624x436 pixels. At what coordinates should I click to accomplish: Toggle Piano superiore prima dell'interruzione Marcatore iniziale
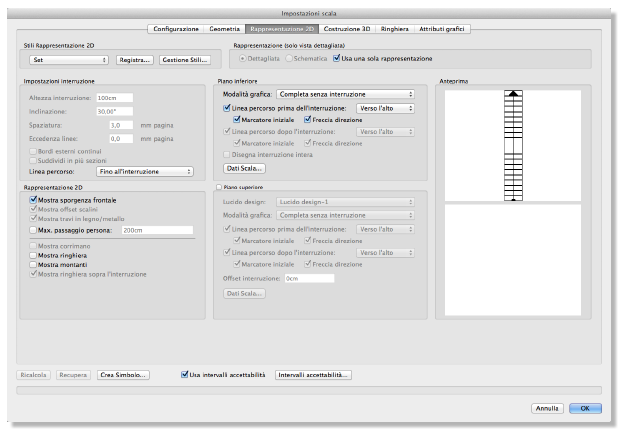click(237, 241)
